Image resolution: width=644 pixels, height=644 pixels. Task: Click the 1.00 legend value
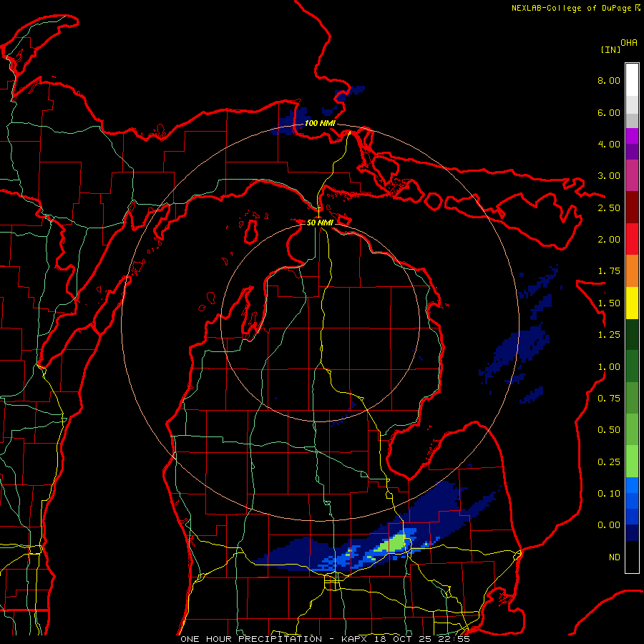pos(609,367)
